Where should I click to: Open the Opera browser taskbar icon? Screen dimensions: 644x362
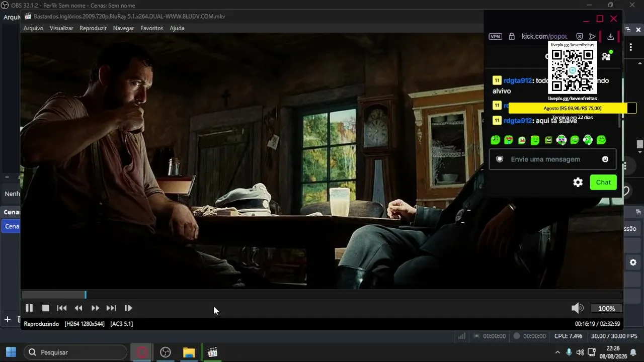(x=142, y=352)
